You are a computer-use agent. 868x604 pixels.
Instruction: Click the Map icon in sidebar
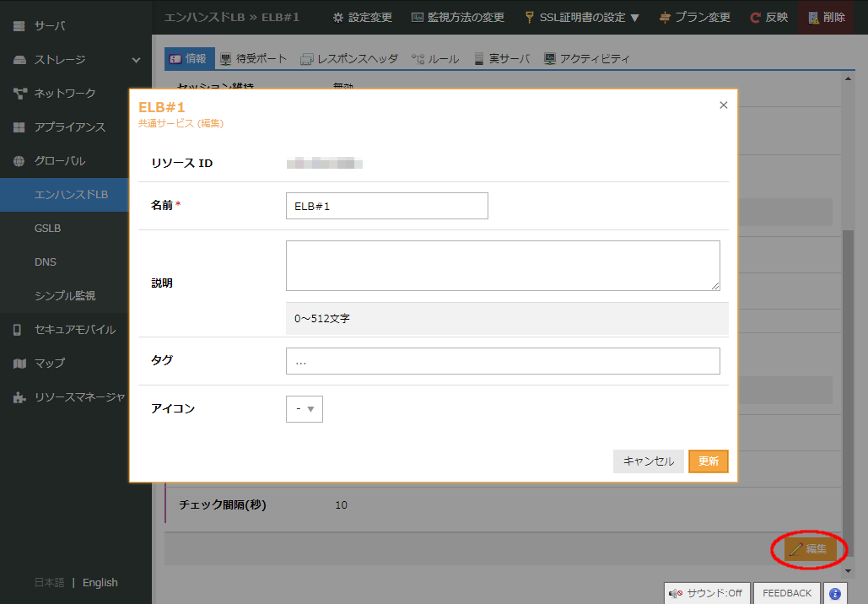(x=19, y=364)
